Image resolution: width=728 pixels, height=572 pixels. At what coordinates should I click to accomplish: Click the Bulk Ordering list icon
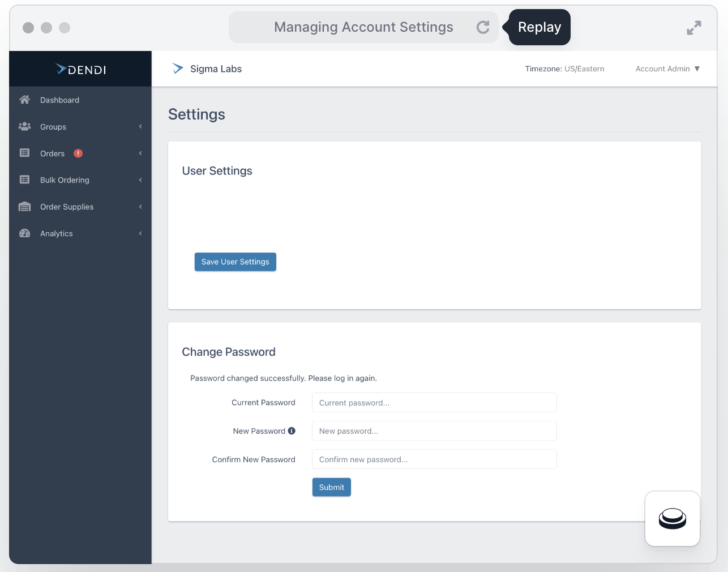pyautogui.click(x=24, y=180)
